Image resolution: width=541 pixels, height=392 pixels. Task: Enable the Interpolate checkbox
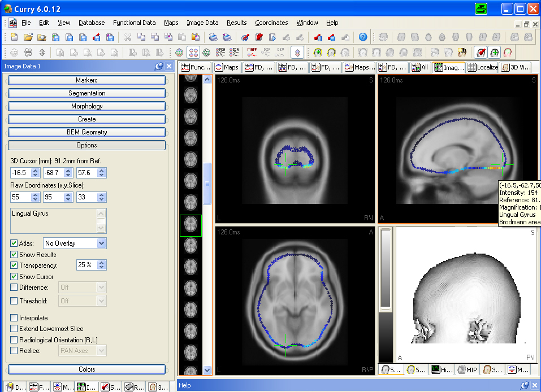(14, 318)
